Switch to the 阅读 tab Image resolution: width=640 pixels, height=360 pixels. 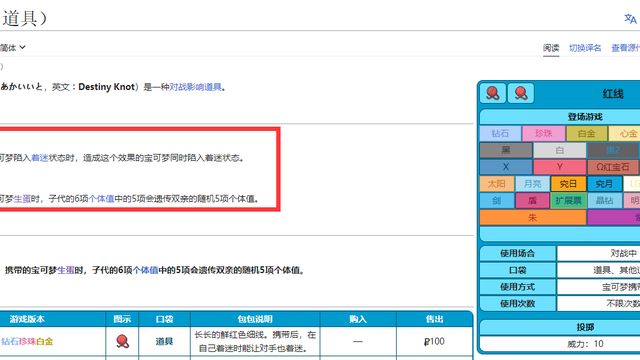click(x=551, y=48)
